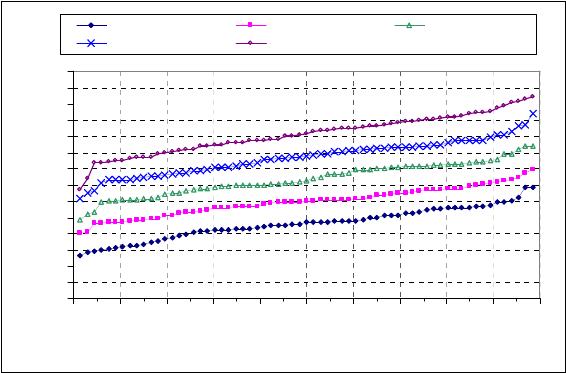Click the green triangle legend key

click(x=409, y=25)
